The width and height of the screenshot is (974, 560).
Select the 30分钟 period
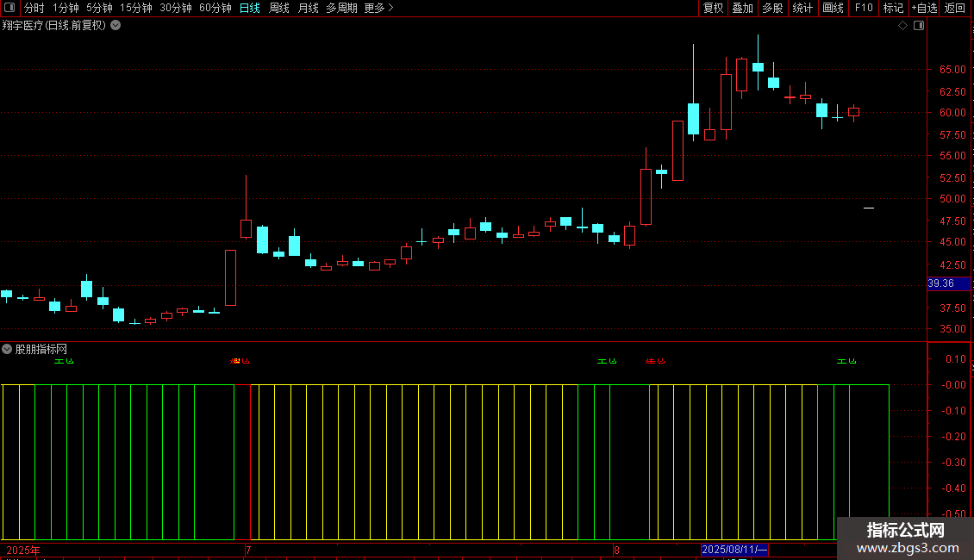pyautogui.click(x=176, y=8)
